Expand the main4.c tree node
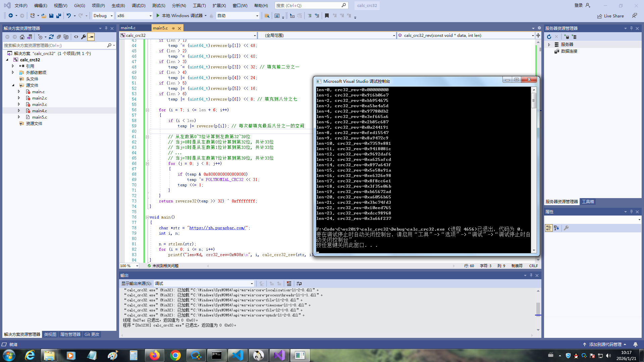Viewport: 644px width, 362px height. (19, 111)
